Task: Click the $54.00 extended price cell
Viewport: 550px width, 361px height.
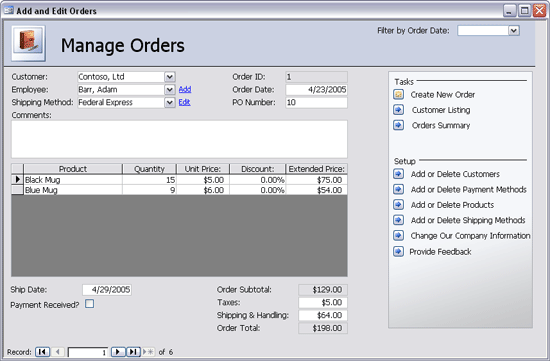Action: (316, 190)
